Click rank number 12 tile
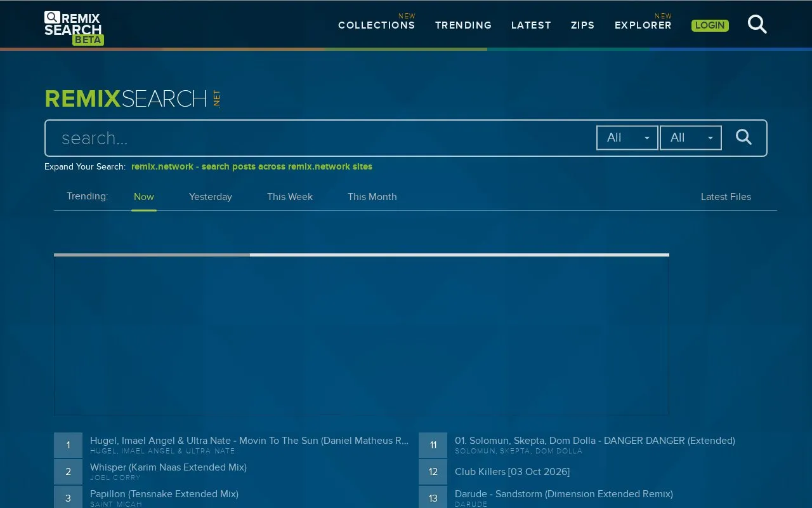Screen dimensions: 812x508 [x=433, y=472]
